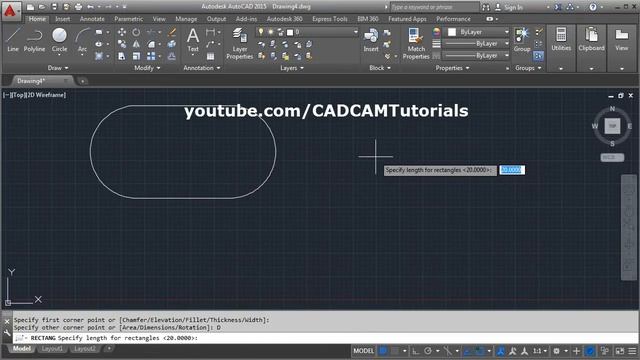The image size is (640, 360).
Task: Select the Rectangular Array tool
Action: click(151, 56)
